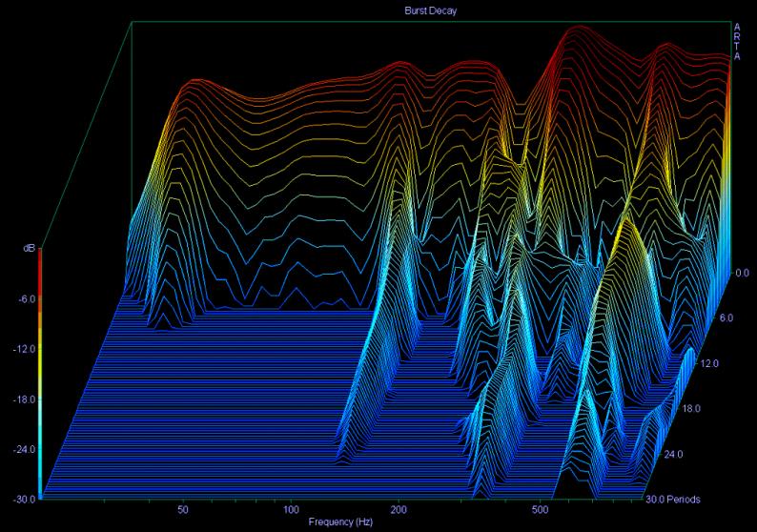
Task: Click the 50 Hz frequency tick label
Action: 182,510
